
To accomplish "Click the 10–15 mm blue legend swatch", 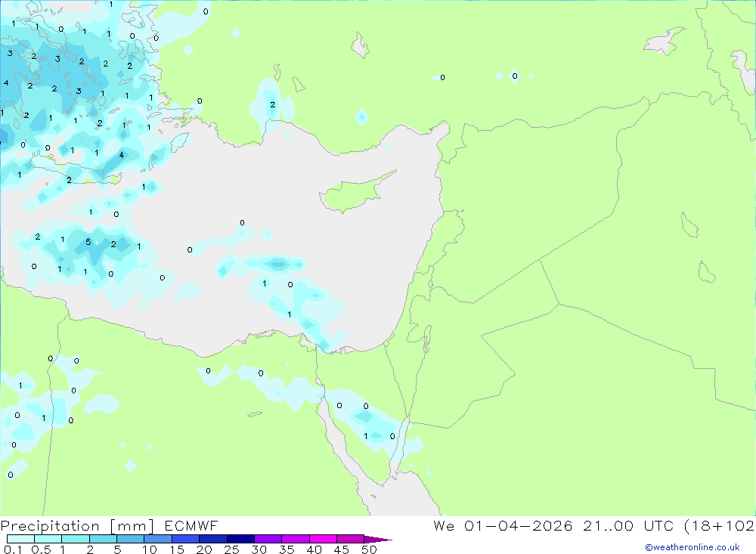I will pos(158,539).
